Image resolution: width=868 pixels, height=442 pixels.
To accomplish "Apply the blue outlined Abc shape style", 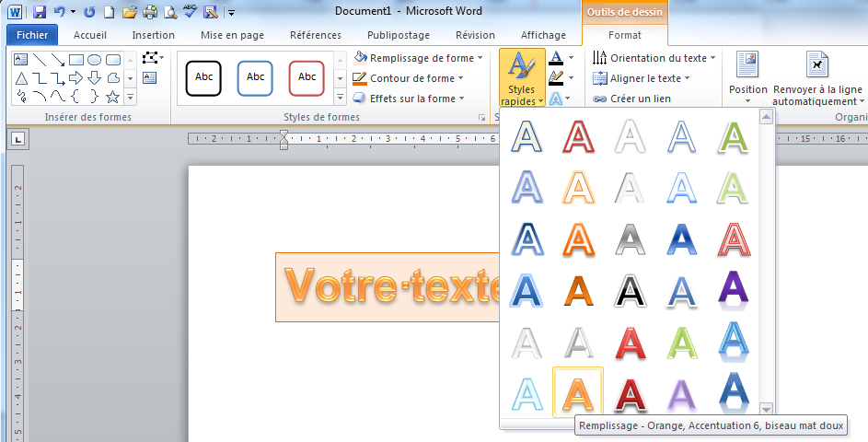I will coord(255,78).
